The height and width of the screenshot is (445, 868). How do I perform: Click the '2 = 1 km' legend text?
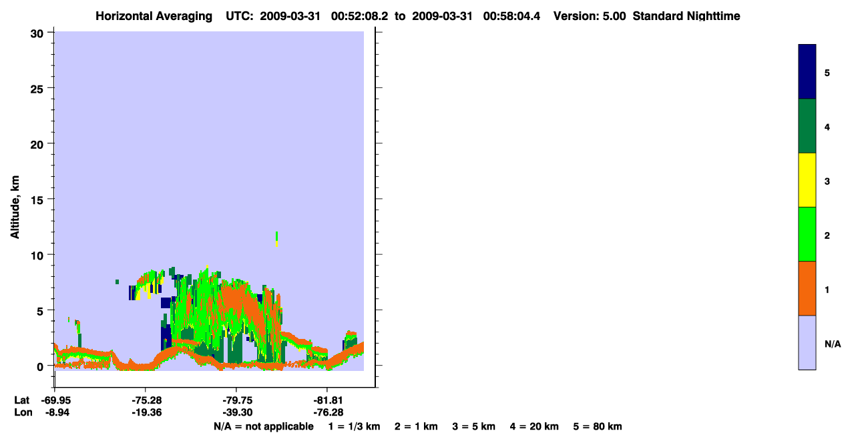click(x=416, y=427)
